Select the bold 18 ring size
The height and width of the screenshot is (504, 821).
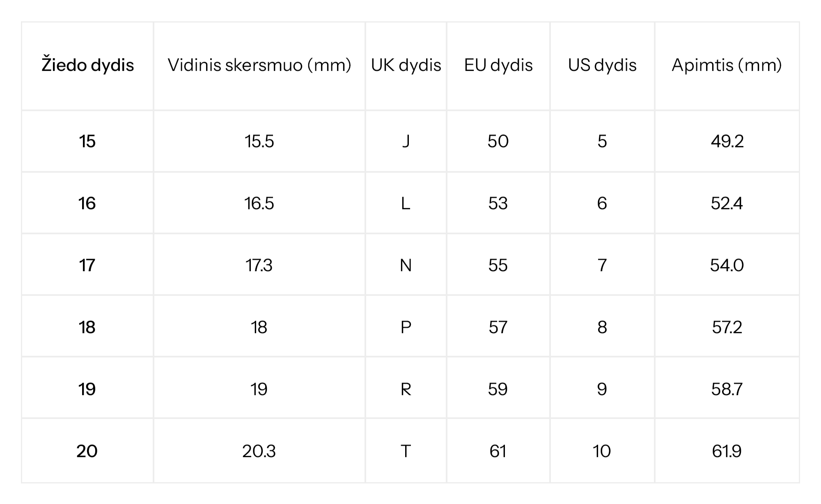click(87, 328)
